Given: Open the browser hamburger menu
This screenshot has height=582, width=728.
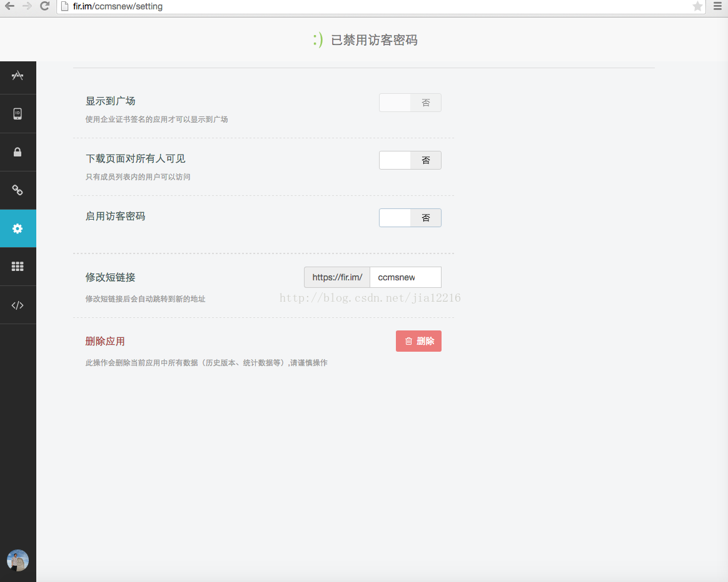Looking at the screenshot, I should pyautogui.click(x=717, y=6).
